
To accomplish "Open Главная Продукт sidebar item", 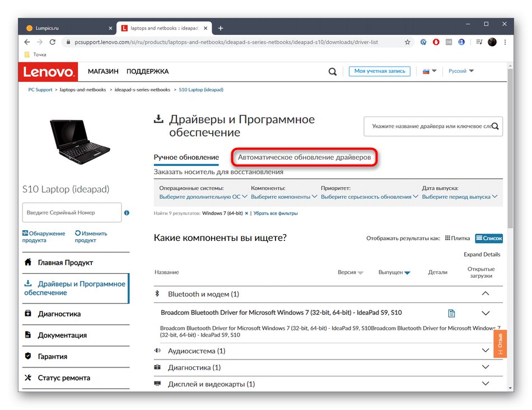I will pos(76,263).
